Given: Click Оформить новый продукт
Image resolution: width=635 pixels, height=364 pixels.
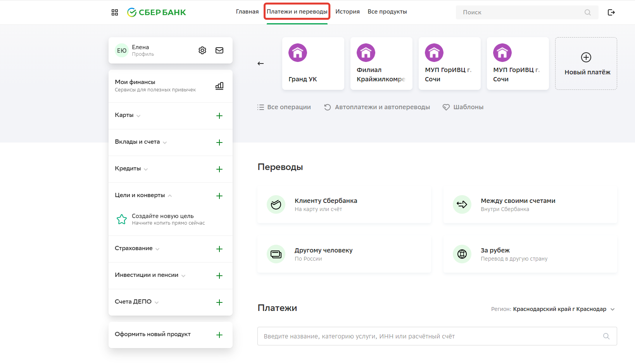Looking at the screenshot, I should (x=153, y=334).
